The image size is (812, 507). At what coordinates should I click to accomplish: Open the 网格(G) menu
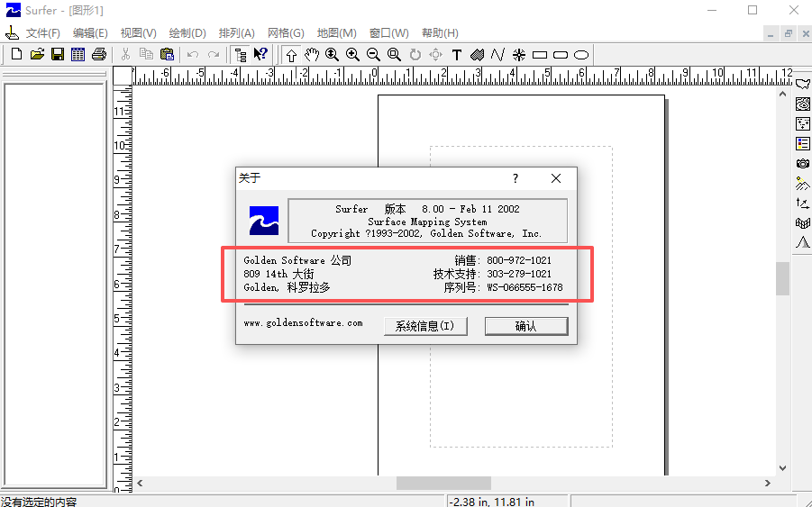[x=286, y=33]
